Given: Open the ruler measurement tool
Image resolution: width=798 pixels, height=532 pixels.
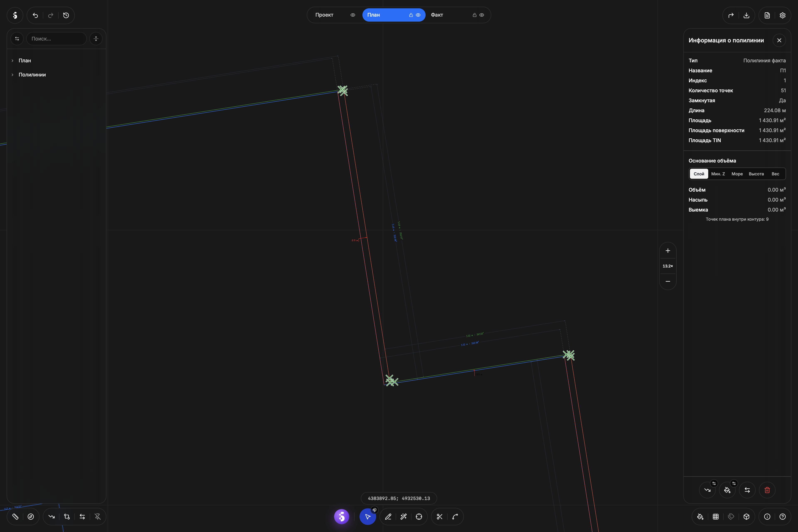Looking at the screenshot, I should [x=15, y=516].
